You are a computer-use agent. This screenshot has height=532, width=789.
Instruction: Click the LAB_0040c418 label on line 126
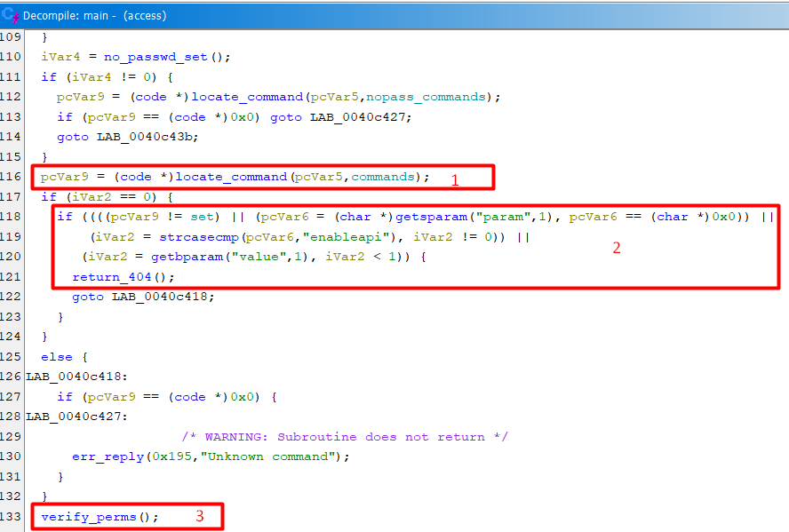(x=74, y=377)
